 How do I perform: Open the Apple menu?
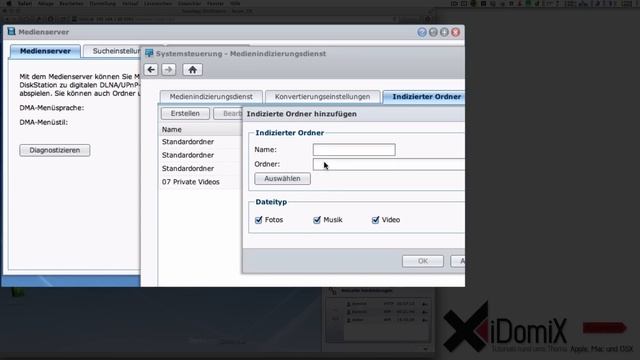(x=8, y=3)
